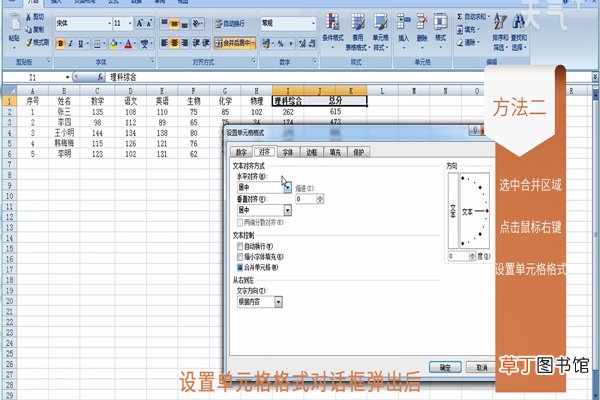The image size is (600, 400).
Task: Open the horizontal alignment (水平对齐) dropdown
Action: click(287, 187)
